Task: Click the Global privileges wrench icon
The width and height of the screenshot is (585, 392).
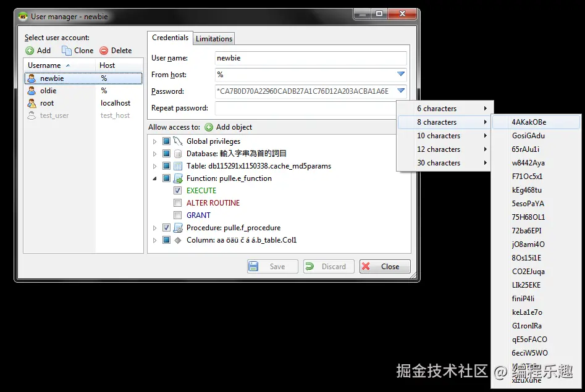Action: pyautogui.click(x=178, y=141)
